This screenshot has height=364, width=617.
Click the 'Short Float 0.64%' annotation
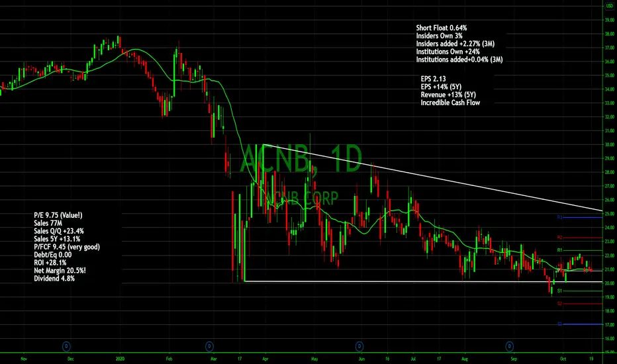(x=442, y=28)
